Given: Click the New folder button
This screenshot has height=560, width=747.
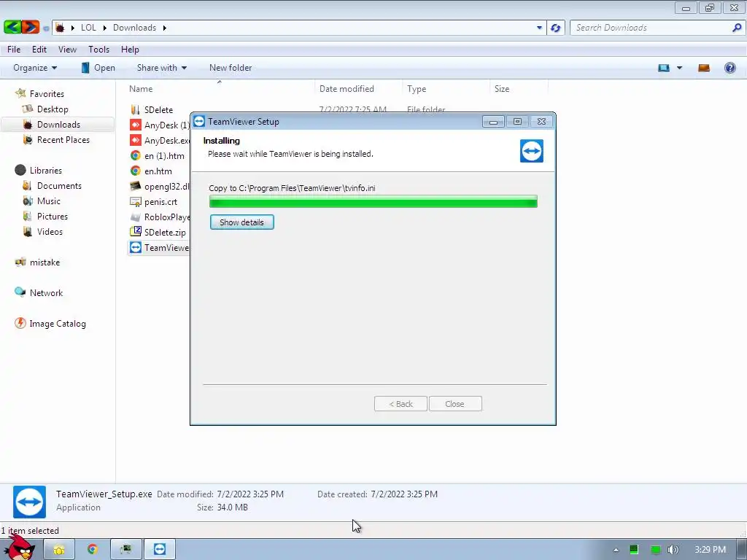Looking at the screenshot, I should pos(231,68).
